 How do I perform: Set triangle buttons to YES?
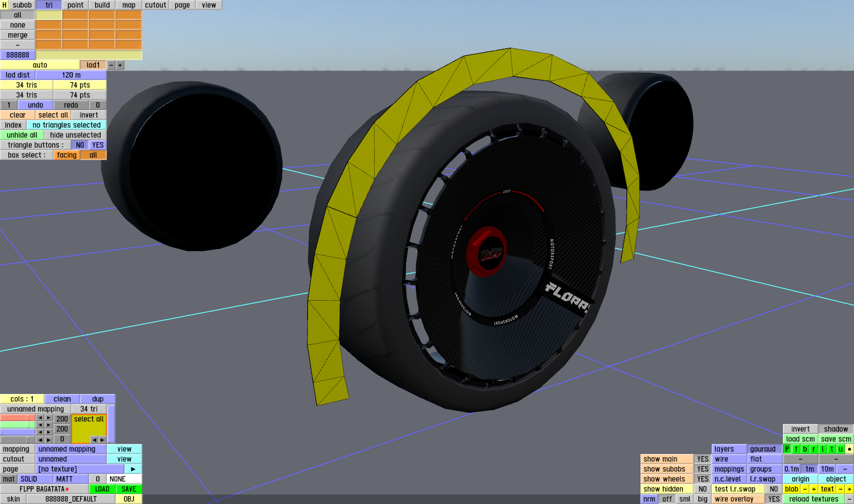pos(98,145)
